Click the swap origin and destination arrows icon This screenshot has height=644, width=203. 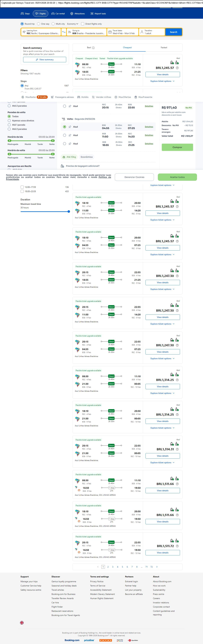tap(64, 32)
